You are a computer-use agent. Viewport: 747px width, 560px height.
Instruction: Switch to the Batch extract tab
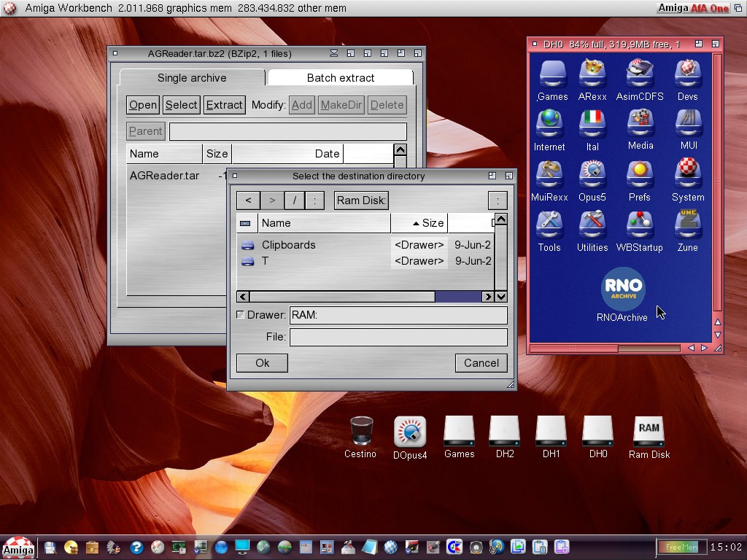(x=340, y=78)
